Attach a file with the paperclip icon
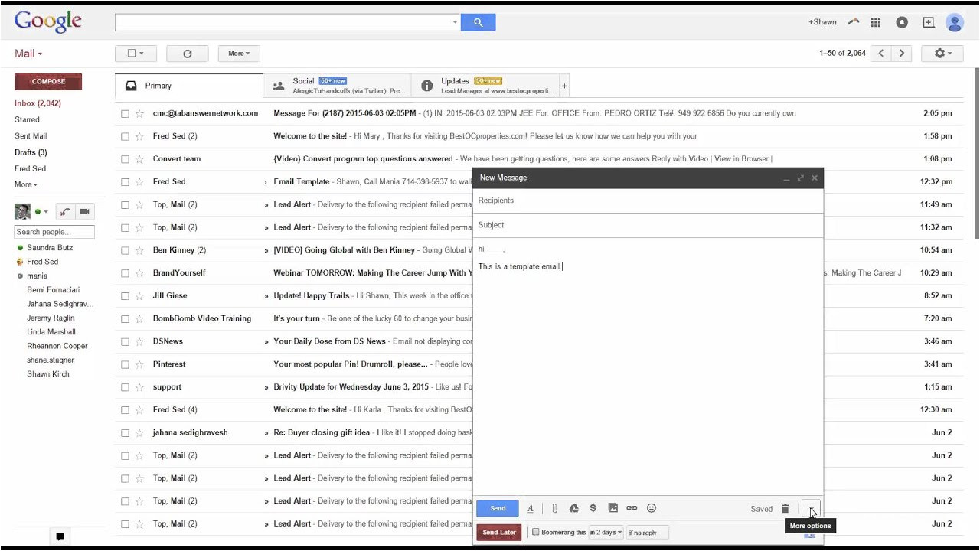This screenshot has height=551, width=980. [x=554, y=507]
